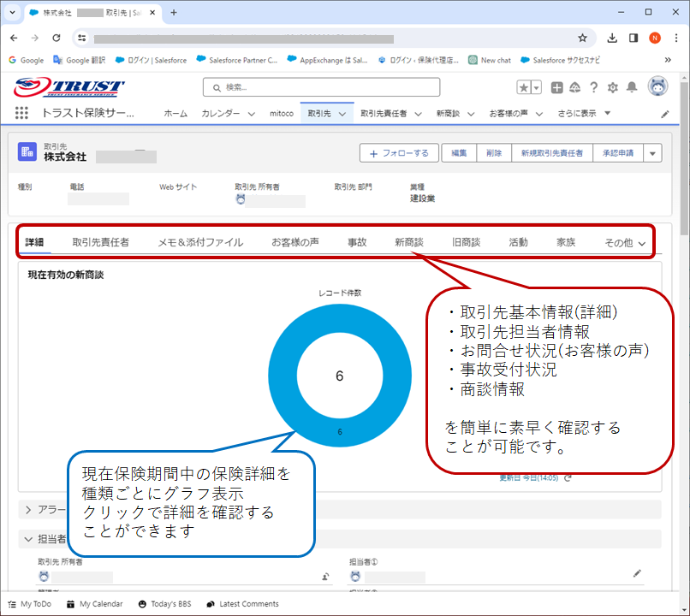Collapse the 担当者 section
This screenshot has width=690, height=616.
(28, 539)
